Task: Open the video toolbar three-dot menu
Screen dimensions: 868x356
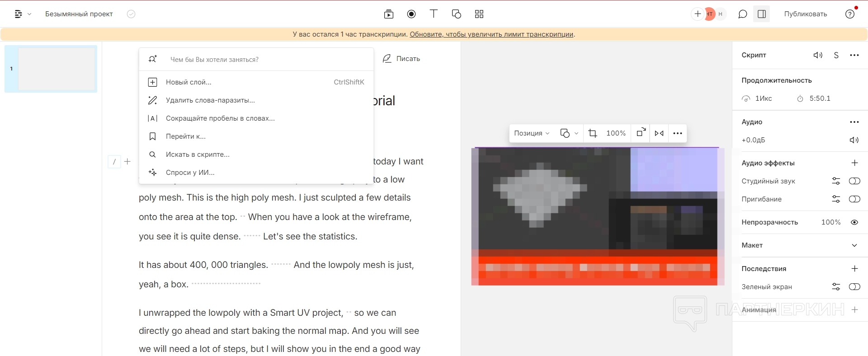Action: tap(678, 133)
